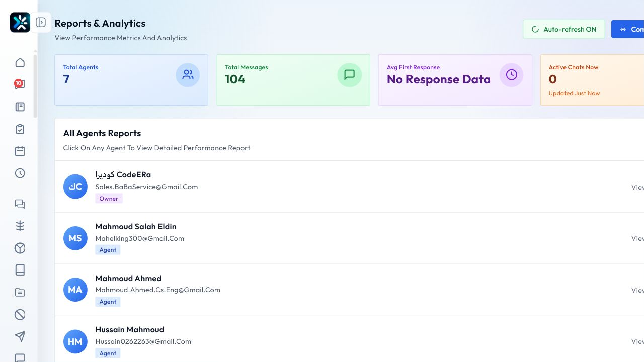The height and width of the screenshot is (362, 644).
Task: Click the sidebar vertical scrollbar thumb
Action: click(35, 85)
